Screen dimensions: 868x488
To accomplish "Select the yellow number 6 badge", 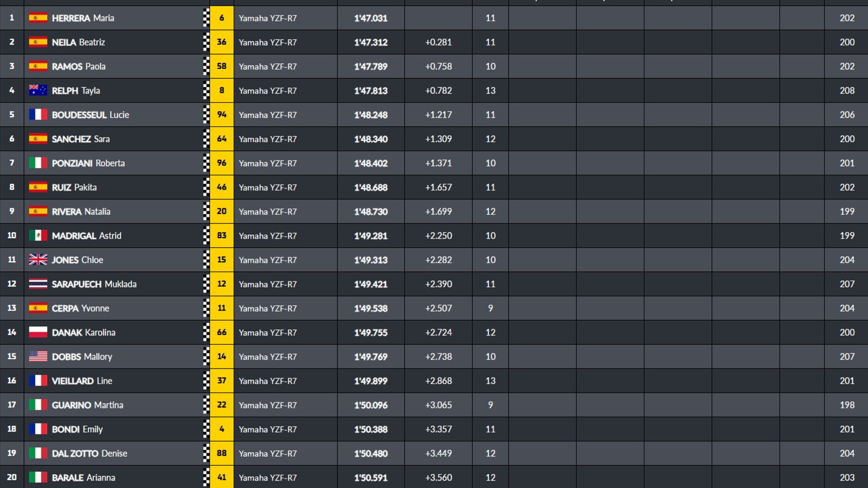I will (x=222, y=18).
